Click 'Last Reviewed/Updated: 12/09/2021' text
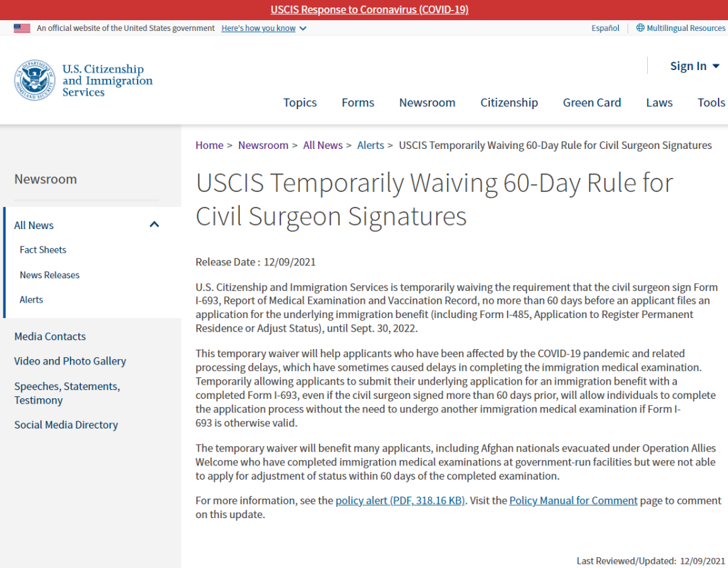Viewport: 728px width, 568px height. pos(650,561)
